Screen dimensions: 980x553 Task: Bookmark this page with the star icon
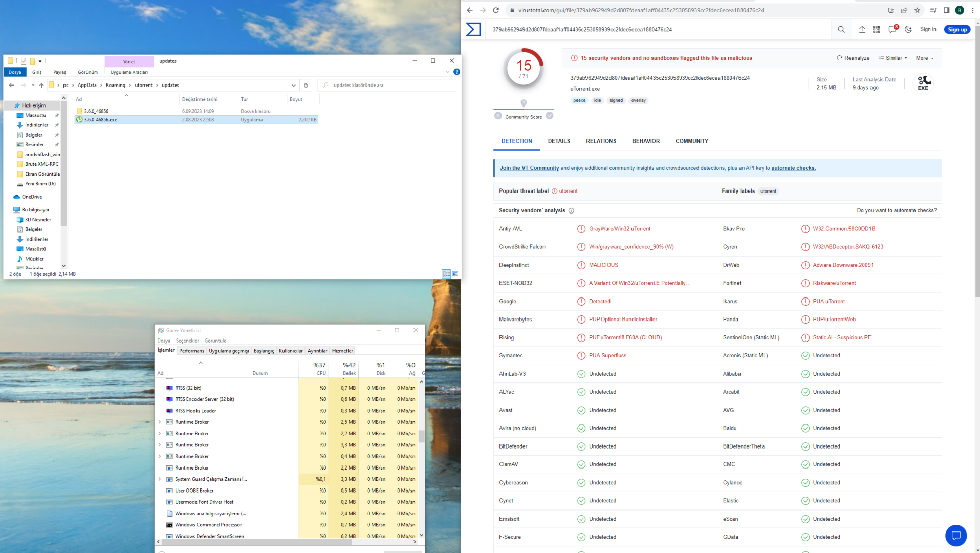click(918, 10)
